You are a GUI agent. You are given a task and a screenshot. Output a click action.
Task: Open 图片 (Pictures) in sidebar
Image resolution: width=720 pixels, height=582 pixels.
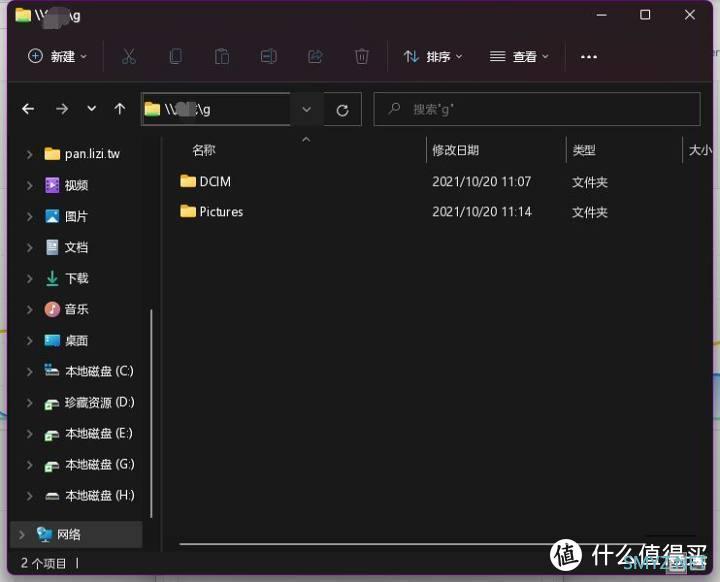67,216
